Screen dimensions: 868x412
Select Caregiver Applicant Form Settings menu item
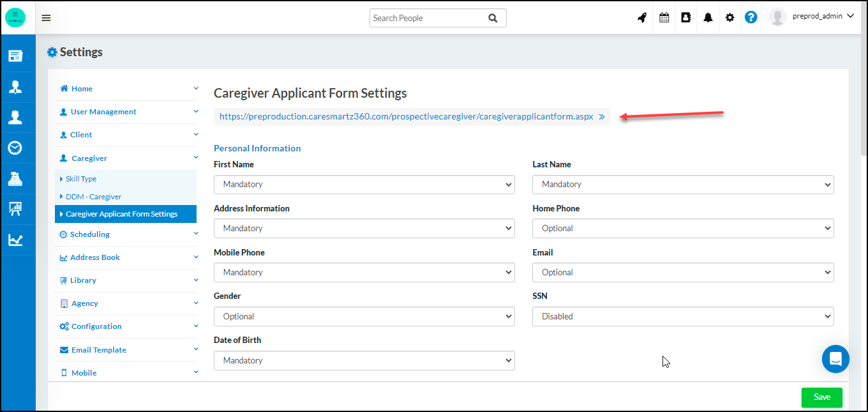pos(126,213)
